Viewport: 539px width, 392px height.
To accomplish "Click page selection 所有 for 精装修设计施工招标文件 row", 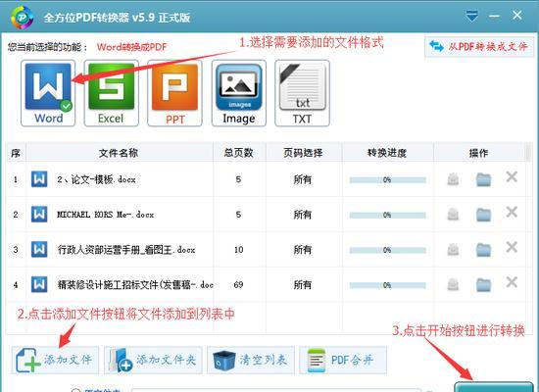I will point(303,285).
